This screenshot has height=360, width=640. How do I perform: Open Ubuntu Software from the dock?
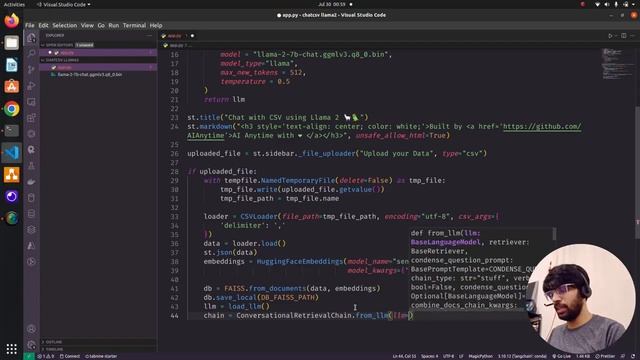(x=11, y=87)
